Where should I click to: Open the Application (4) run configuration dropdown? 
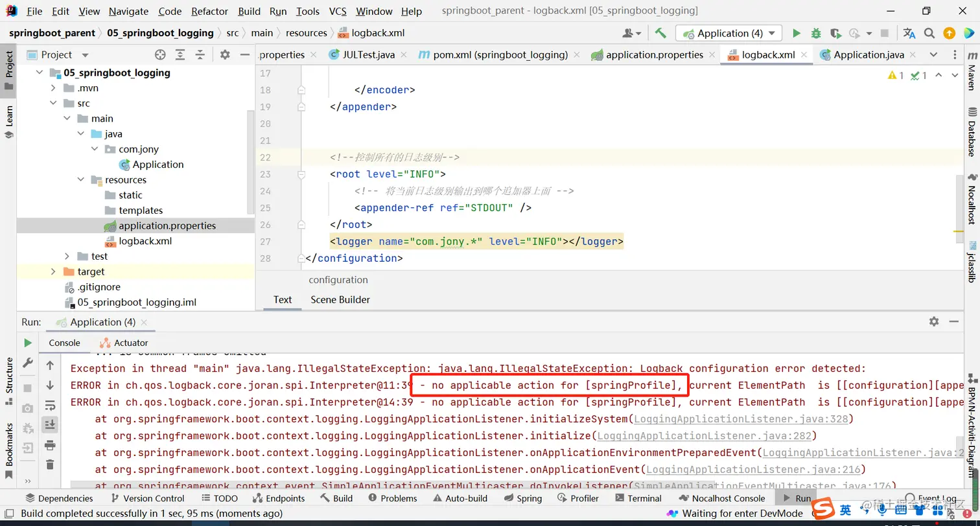tap(729, 33)
